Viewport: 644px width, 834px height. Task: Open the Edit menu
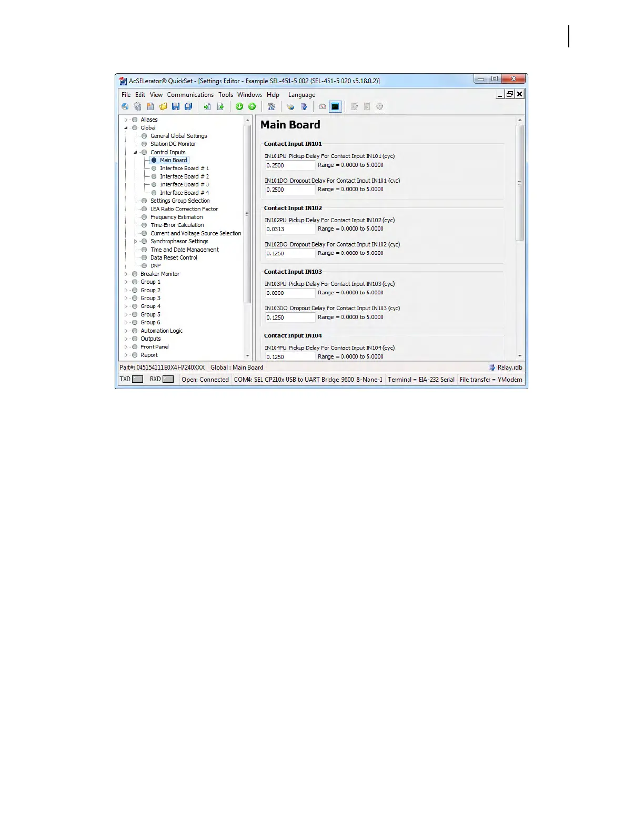[140, 95]
